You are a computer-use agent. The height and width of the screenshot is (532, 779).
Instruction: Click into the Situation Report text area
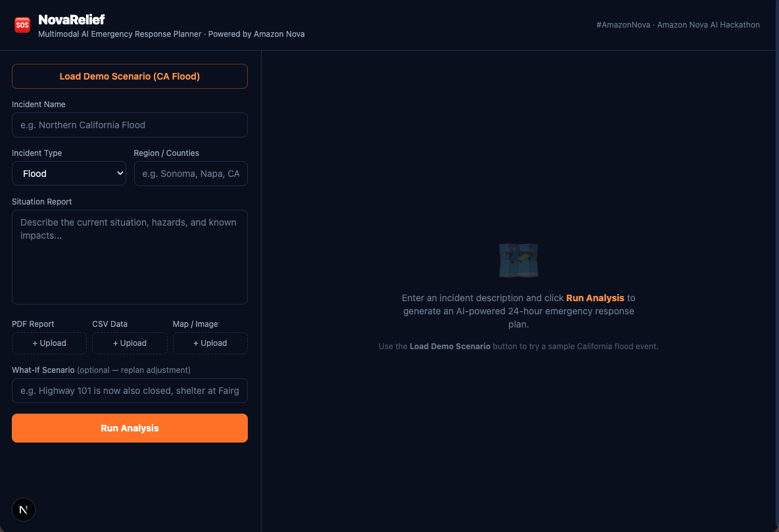click(x=130, y=257)
